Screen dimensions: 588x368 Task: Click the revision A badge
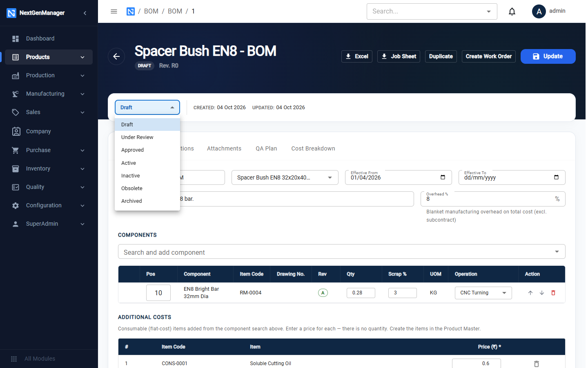coord(323,293)
